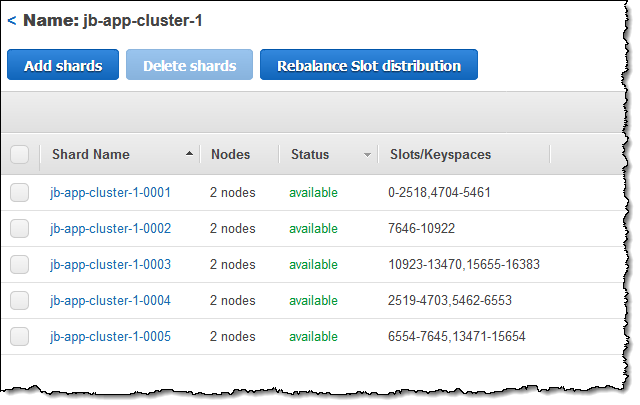
Task: Click the back arrow beside Name
Action: 11,20
